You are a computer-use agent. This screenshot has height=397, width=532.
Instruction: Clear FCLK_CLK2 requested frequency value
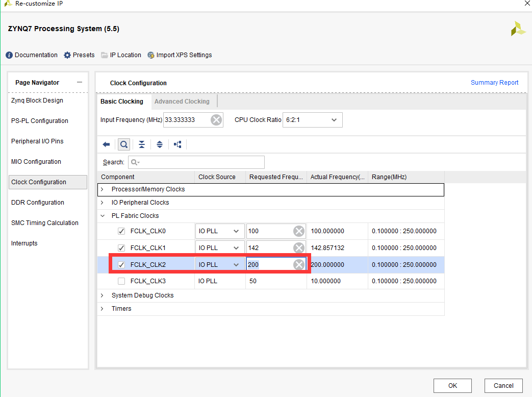click(x=298, y=265)
